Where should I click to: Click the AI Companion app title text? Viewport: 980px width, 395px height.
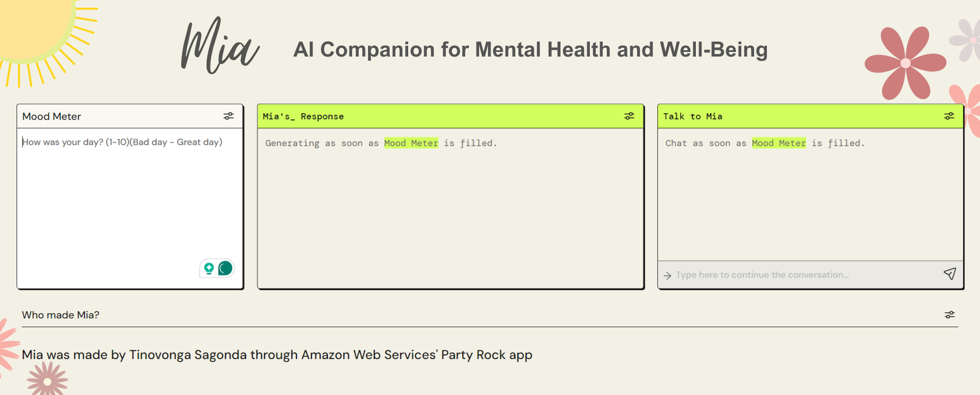point(530,50)
